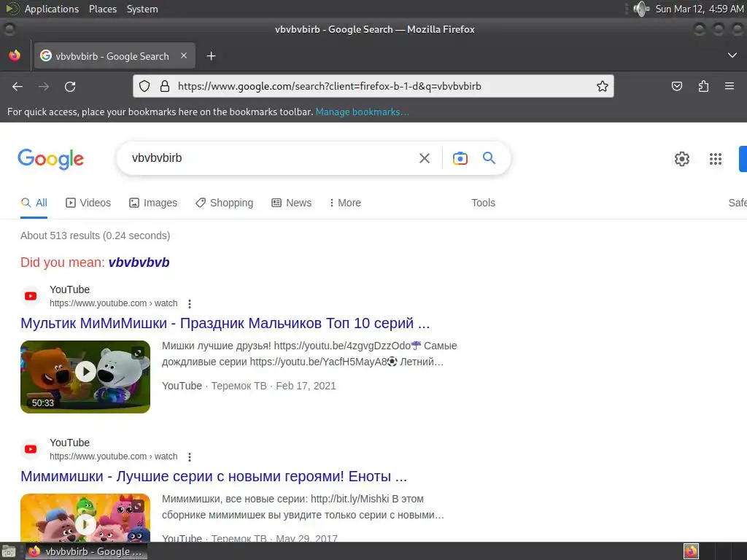Click the YouTube favicon of first result
The image size is (747, 560).
tap(31, 296)
